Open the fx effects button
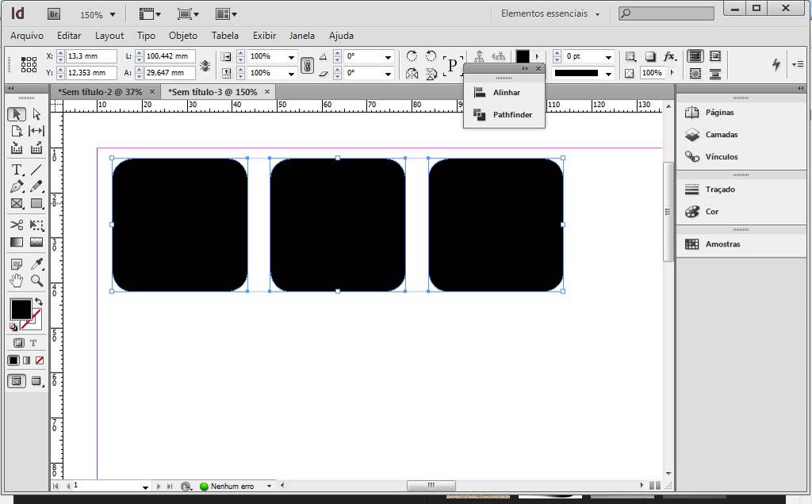The image size is (812, 504). tap(669, 56)
